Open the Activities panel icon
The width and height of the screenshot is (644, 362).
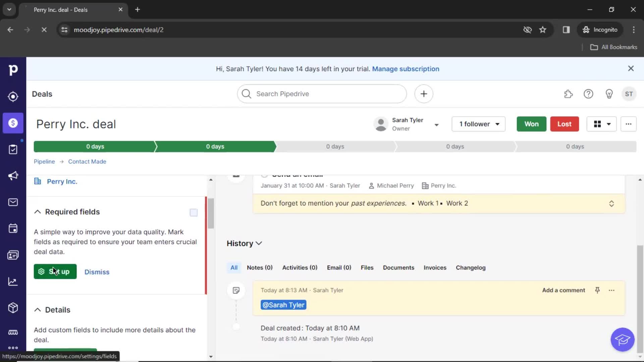[x=13, y=229]
